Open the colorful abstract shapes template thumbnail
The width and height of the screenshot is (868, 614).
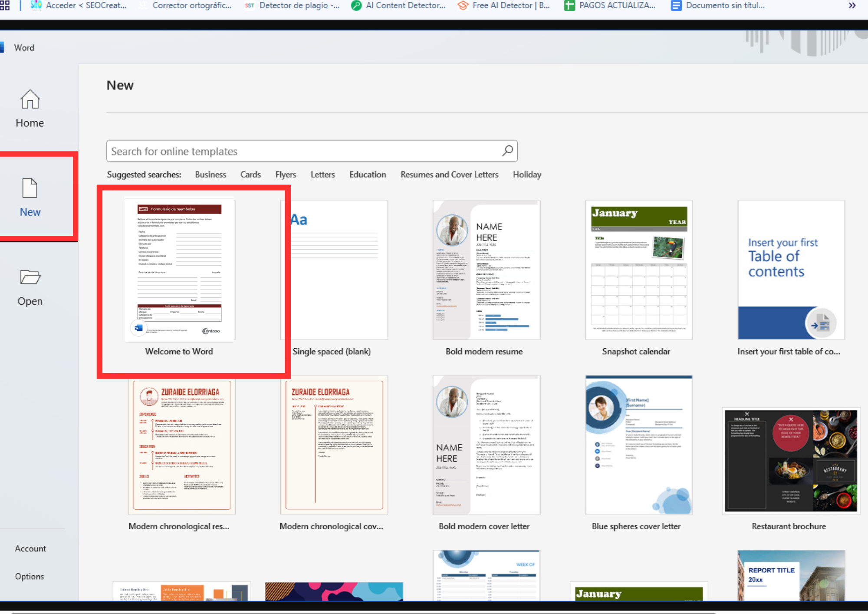(334, 591)
